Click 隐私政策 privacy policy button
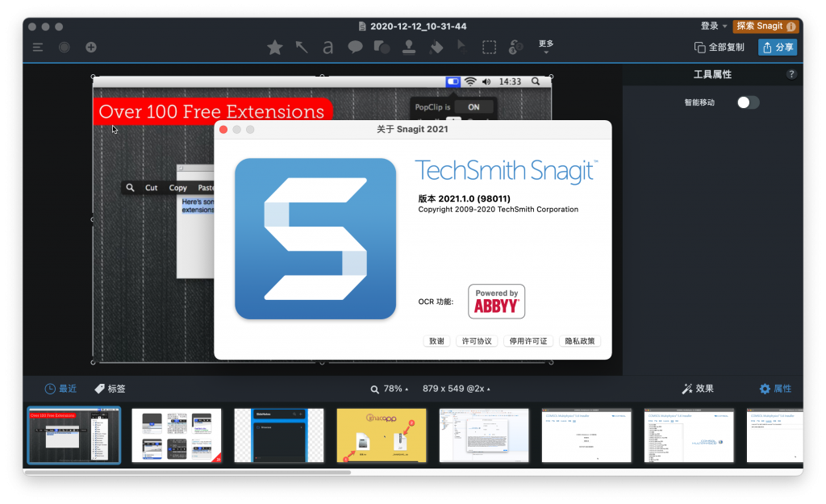 579,341
